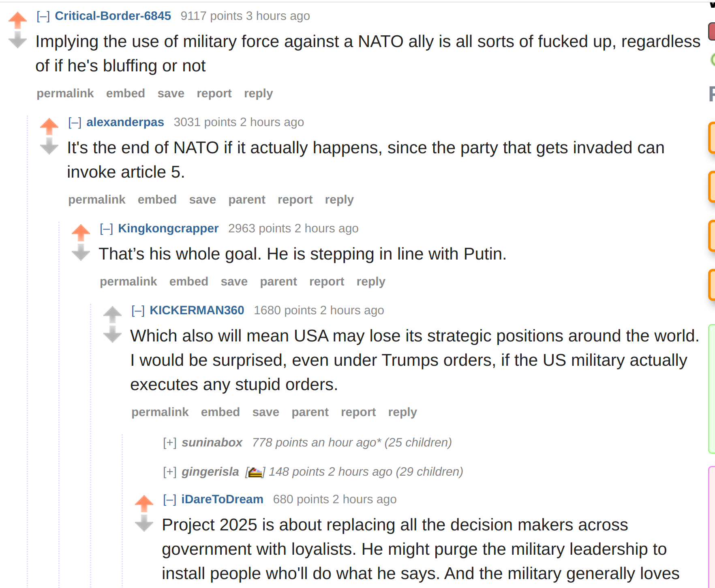
Task: Reply to Critical-Border-6845's comment
Action: coord(258,93)
